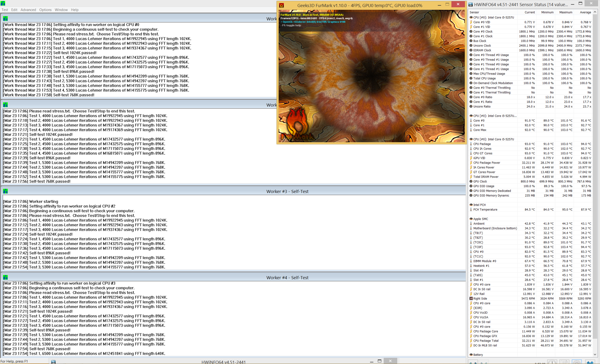Open the Test menu in Prime95
The image size is (600, 364).
click(x=5, y=10)
